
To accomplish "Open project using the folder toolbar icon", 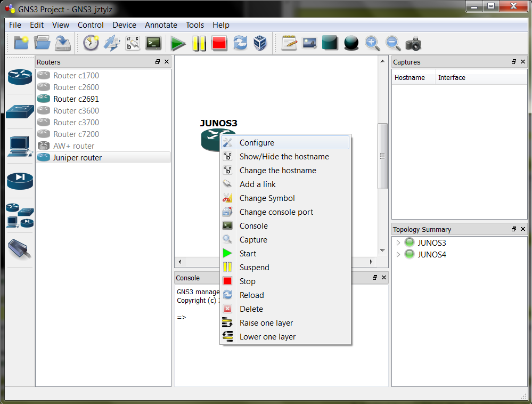I will coord(42,43).
